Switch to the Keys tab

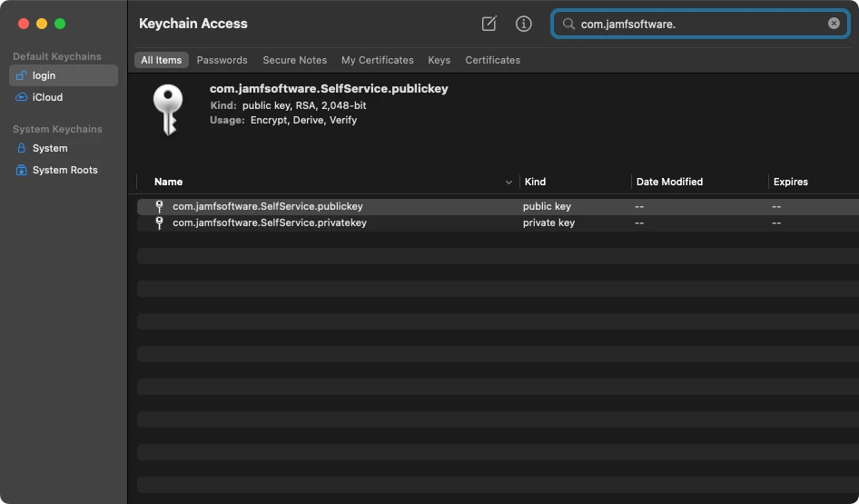[439, 60]
